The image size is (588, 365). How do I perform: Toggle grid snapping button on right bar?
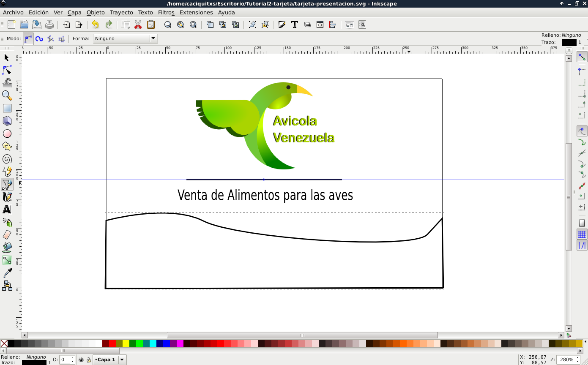click(582, 234)
